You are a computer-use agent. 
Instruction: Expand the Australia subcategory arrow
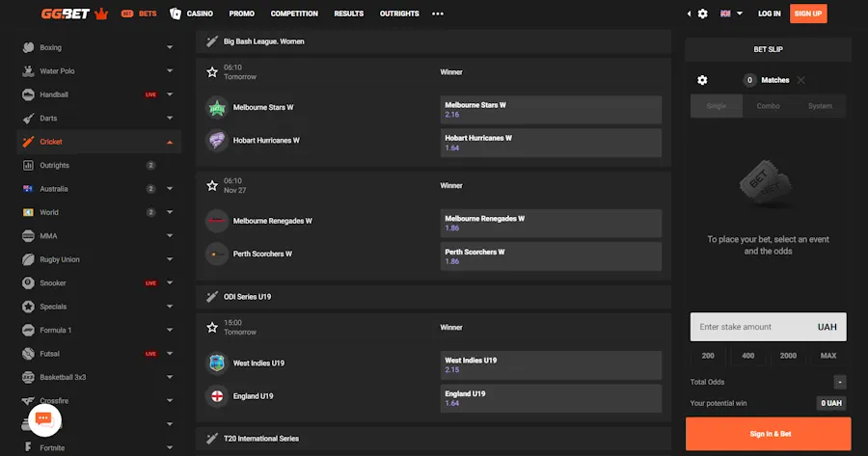(170, 189)
